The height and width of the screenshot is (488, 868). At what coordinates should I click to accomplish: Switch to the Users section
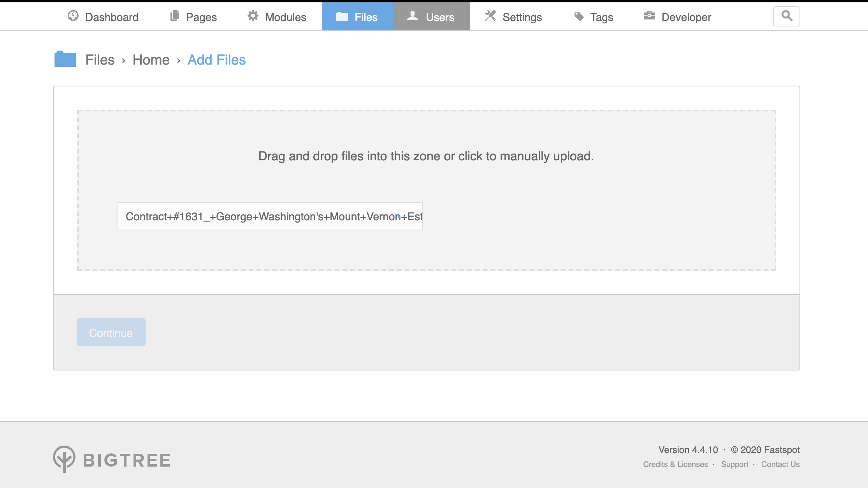[x=431, y=17]
